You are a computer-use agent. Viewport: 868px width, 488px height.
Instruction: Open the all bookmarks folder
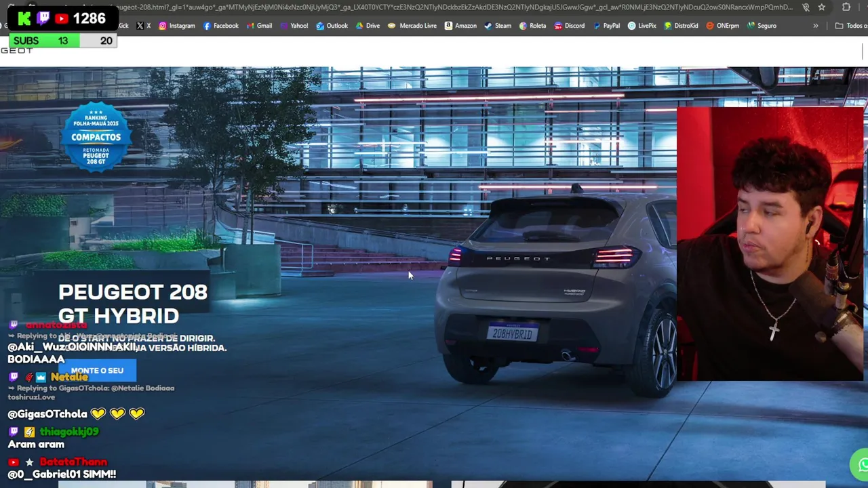851,26
